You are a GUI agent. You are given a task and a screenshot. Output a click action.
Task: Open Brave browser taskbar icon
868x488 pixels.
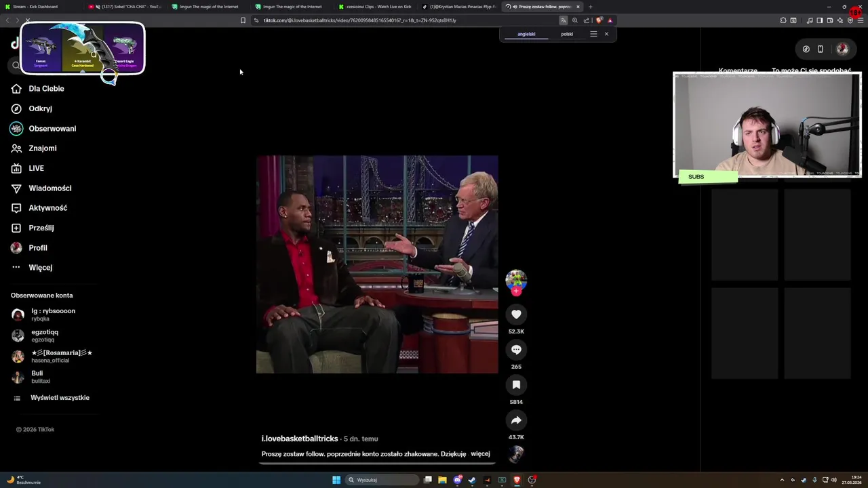[517, 480]
